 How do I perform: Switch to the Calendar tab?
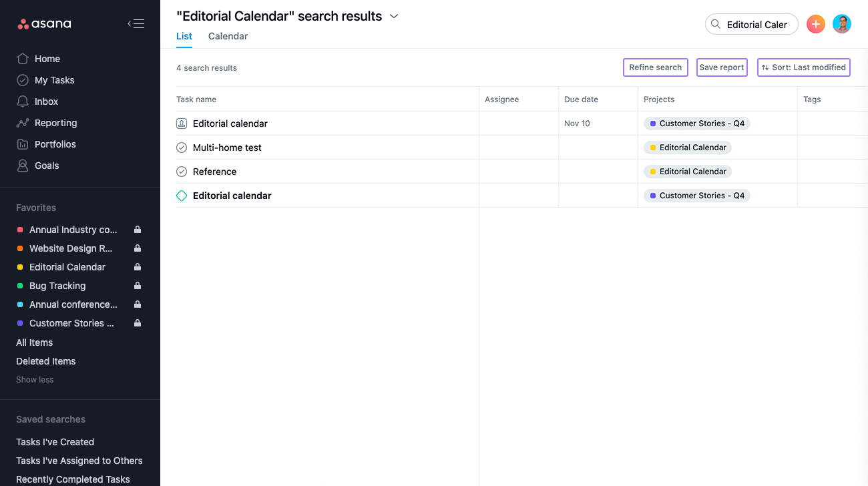[x=228, y=36]
